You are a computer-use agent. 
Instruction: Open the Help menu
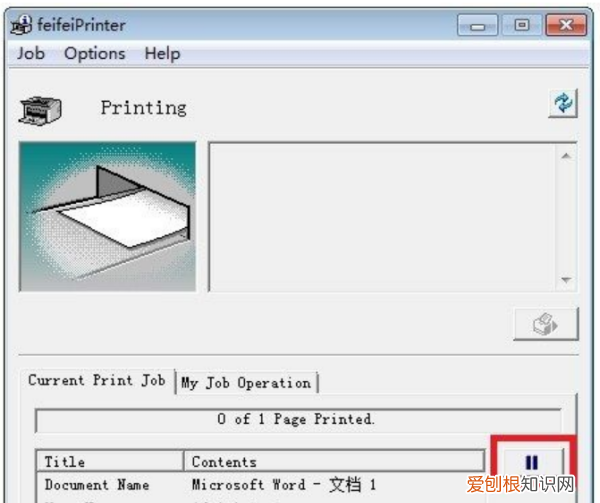click(x=162, y=53)
